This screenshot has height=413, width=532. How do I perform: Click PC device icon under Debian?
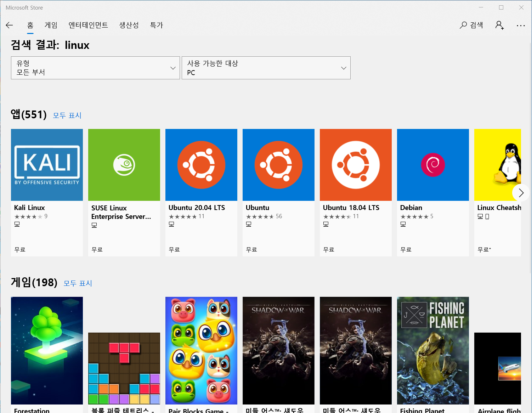403,224
